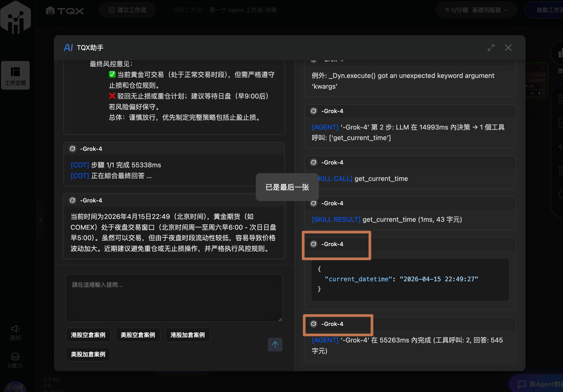Focus the question input text area
This screenshot has height=392, width=563.
click(x=174, y=298)
